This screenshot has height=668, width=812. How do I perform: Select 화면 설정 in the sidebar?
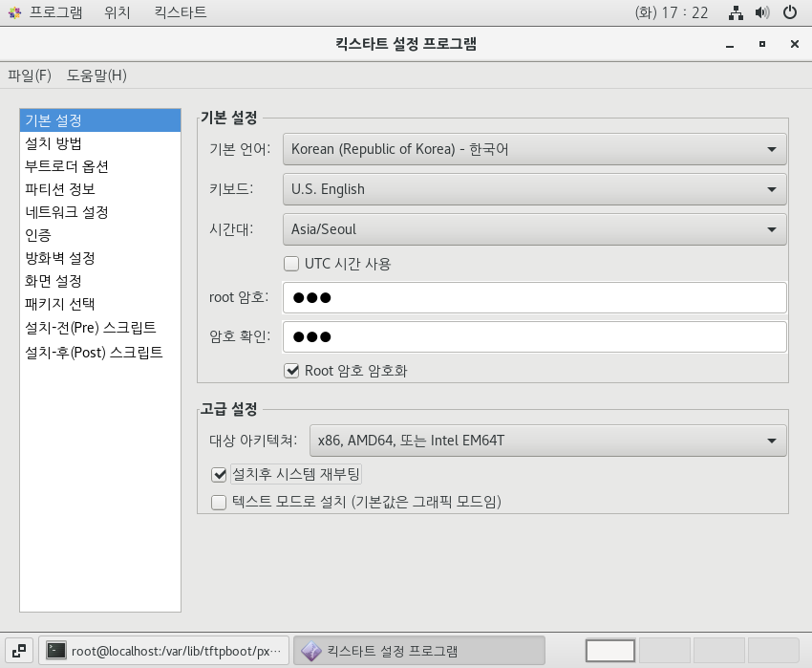point(100,281)
